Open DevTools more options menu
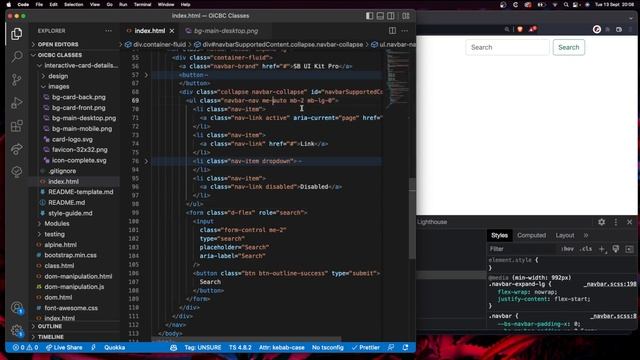This screenshot has height=360, width=640. click(616, 222)
